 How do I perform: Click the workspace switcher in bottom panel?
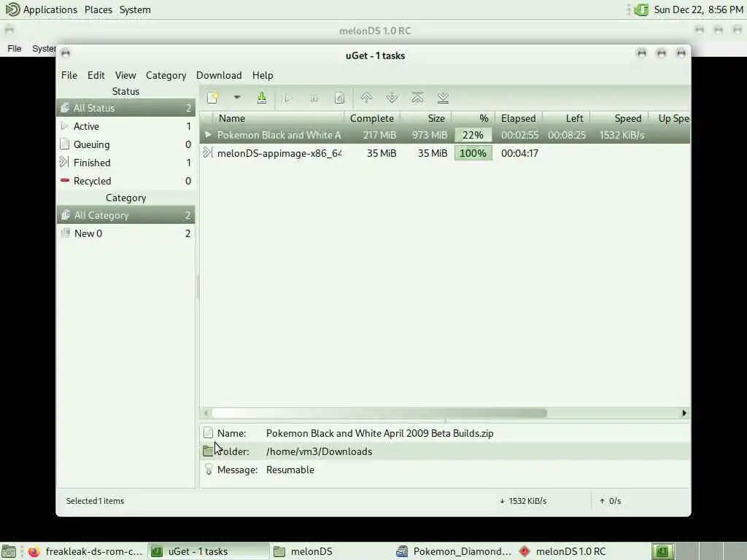698,551
